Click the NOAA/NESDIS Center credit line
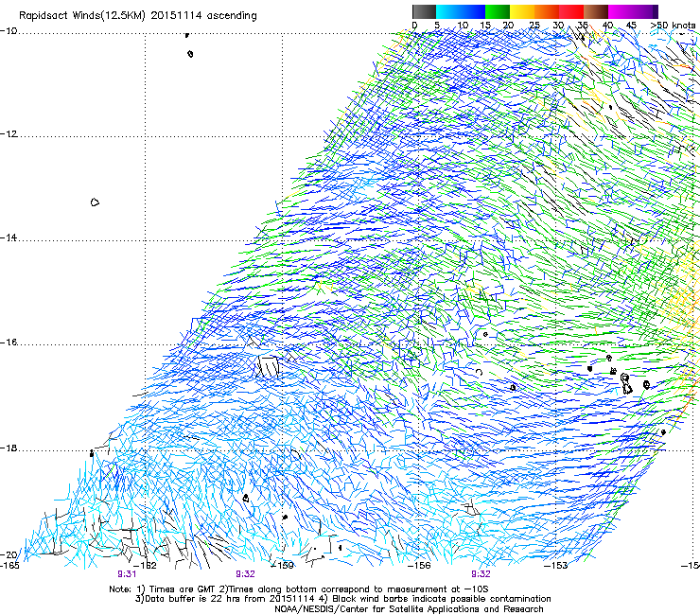Screen dimensions: 700x615 point(409,608)
